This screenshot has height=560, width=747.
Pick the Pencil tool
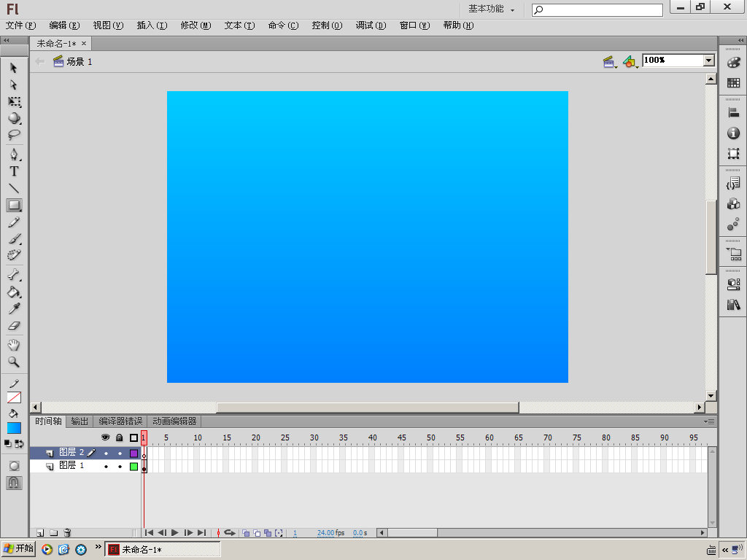(14, 222)
